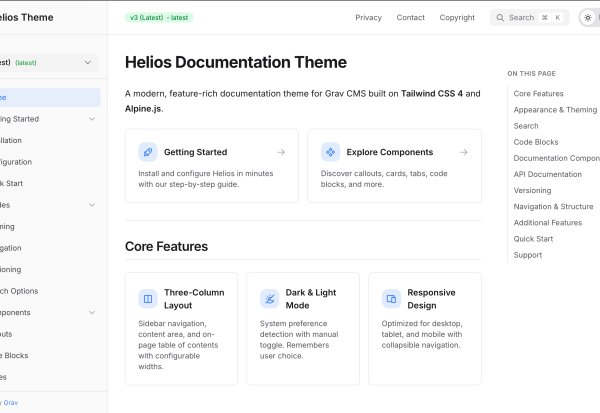600x413 pixels.
Task: Open the Dark & Light Mode feature card
Action: 303,329
